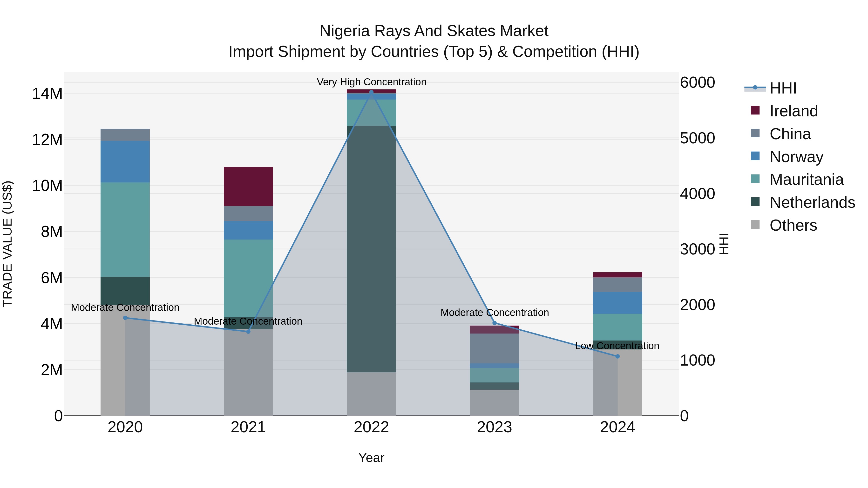
Task: Toggle Ireland legend entry
Action: click(784, 111)
